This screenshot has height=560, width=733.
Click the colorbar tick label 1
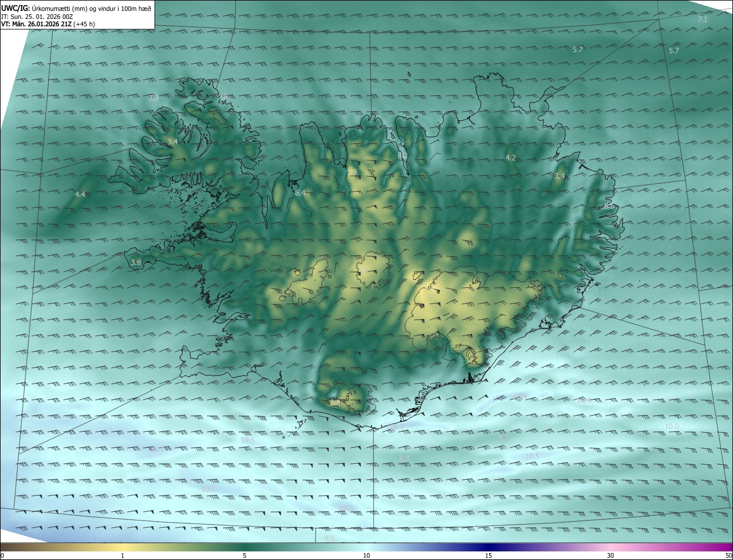pyautogui.click(x=123, y=556)
